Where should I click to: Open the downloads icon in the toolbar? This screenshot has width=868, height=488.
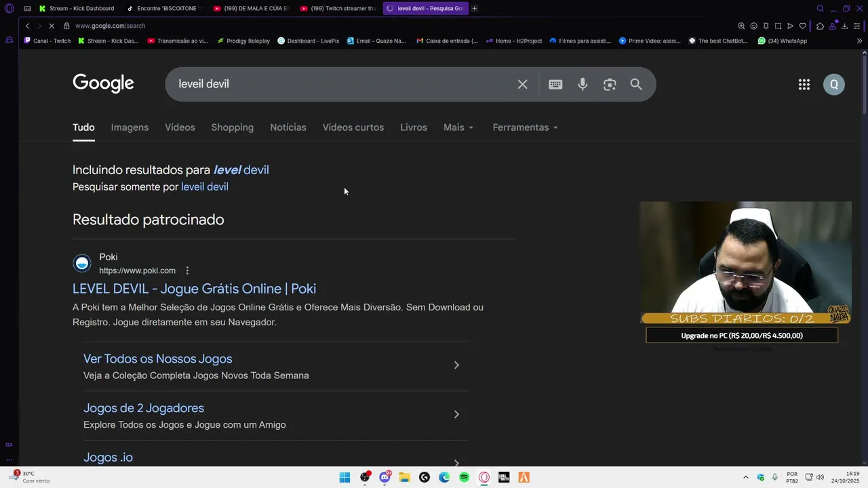(844, 26)
